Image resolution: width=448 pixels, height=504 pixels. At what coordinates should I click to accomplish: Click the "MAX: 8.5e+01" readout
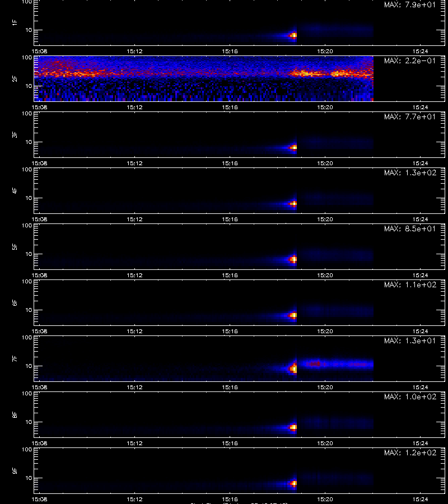410,229
